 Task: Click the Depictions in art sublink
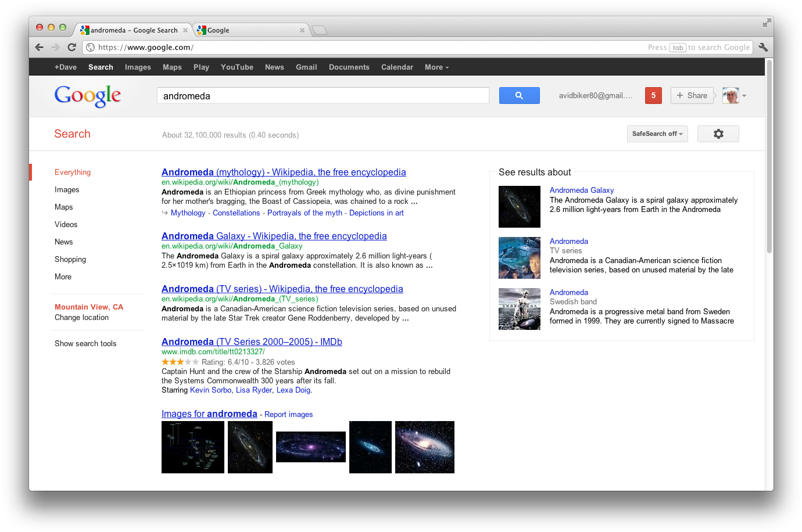pos(377,213)
